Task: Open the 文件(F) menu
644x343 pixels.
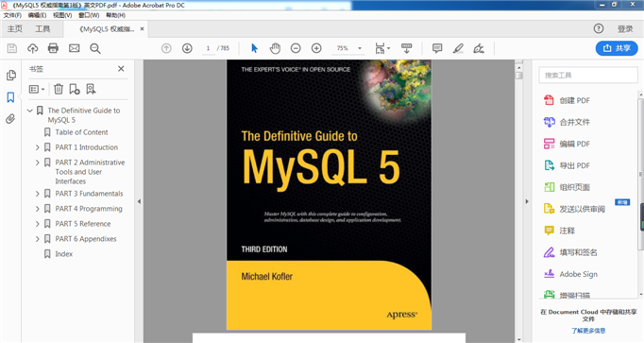Action: pos(12,15)
